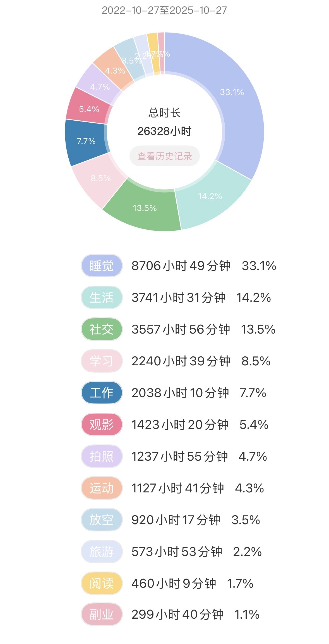Viewport: 329px width, 644px height.
Task: Select the 14.2% teal chart segment
Action: 210,196
